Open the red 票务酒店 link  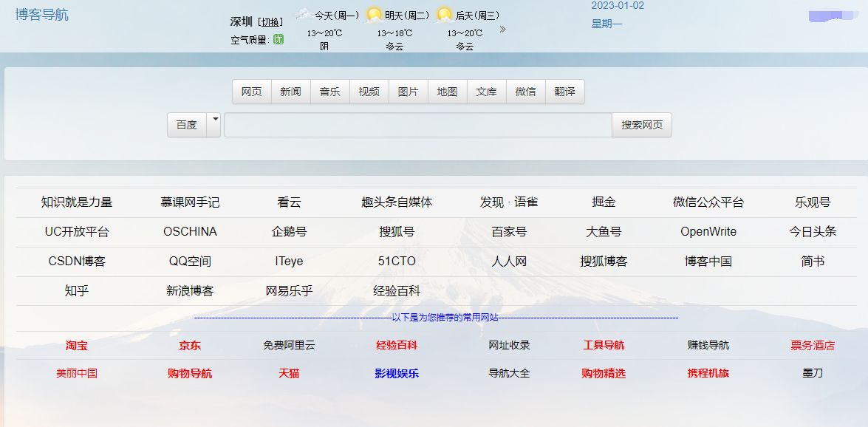click(813, 346)
